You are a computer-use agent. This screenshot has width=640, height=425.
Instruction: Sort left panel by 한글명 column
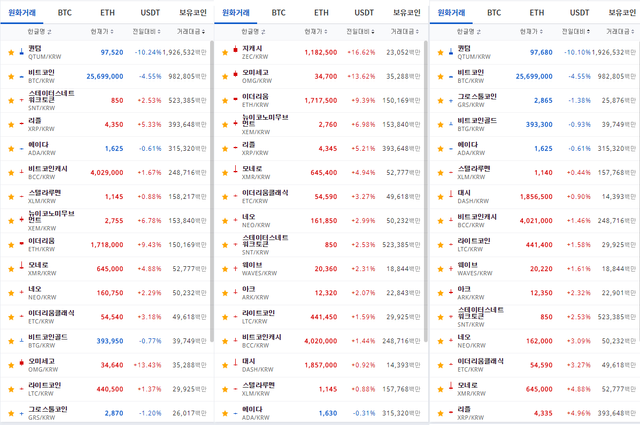[x=40, y=31]
